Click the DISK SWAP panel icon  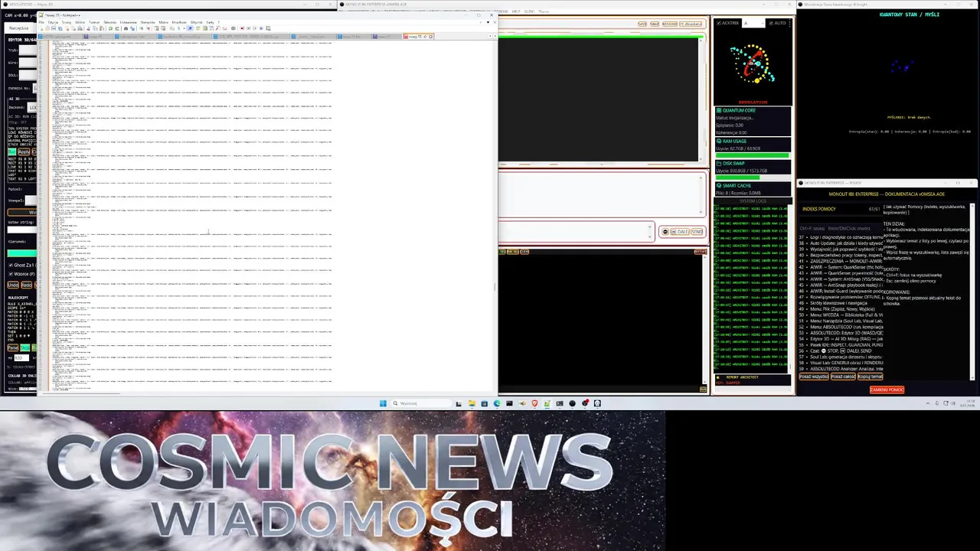[719, 163]
